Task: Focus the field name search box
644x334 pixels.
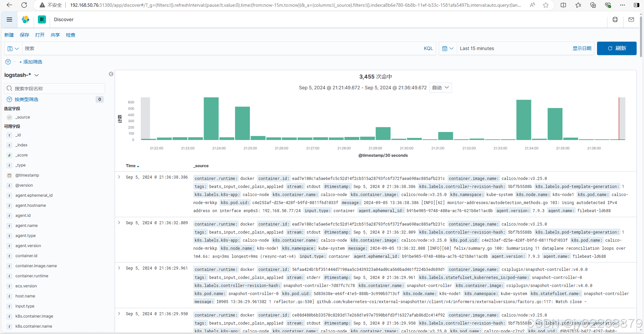Action: 54,88
